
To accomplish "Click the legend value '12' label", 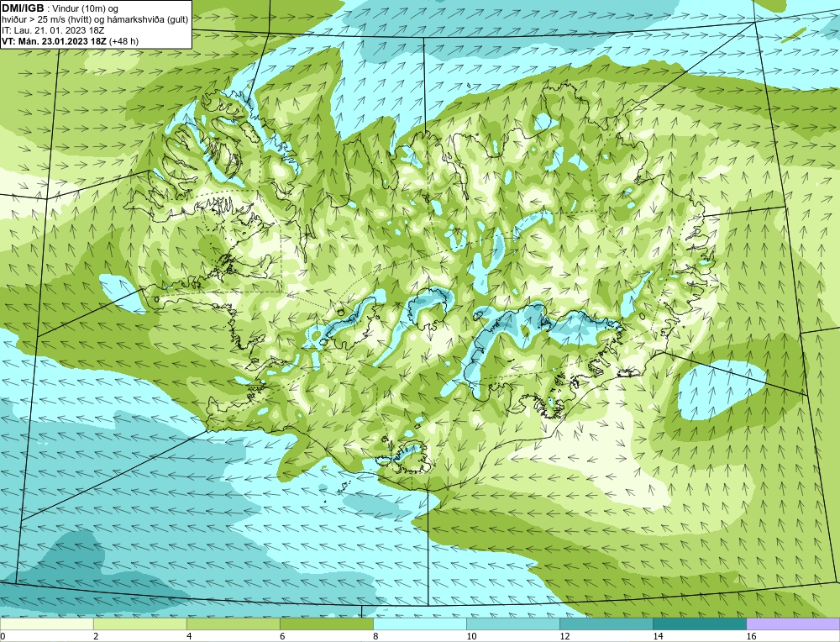I will pyautogui.click(x=564, y=636).
